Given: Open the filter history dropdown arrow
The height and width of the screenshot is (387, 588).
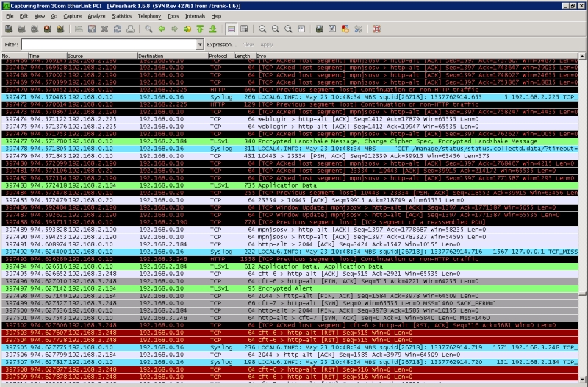Looking at the screenshot, I should pyautogui.click(x=200, y=44).
